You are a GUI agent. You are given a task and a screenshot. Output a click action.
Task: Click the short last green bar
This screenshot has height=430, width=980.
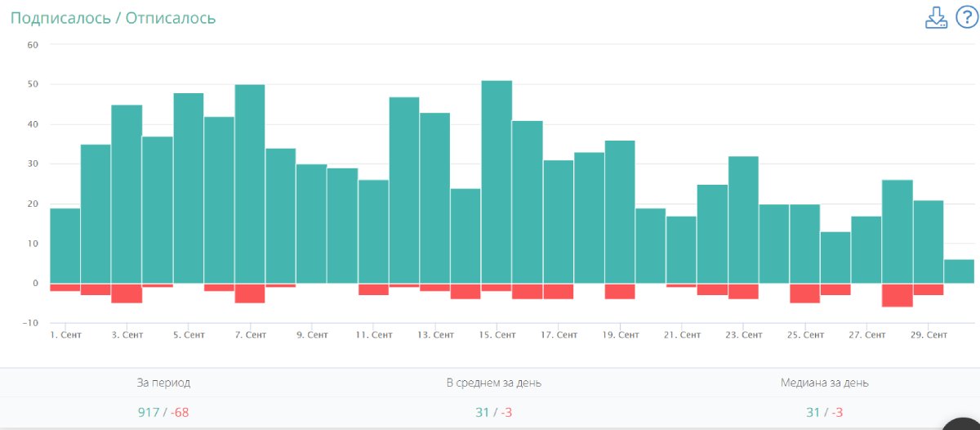[x=959, y=271]
